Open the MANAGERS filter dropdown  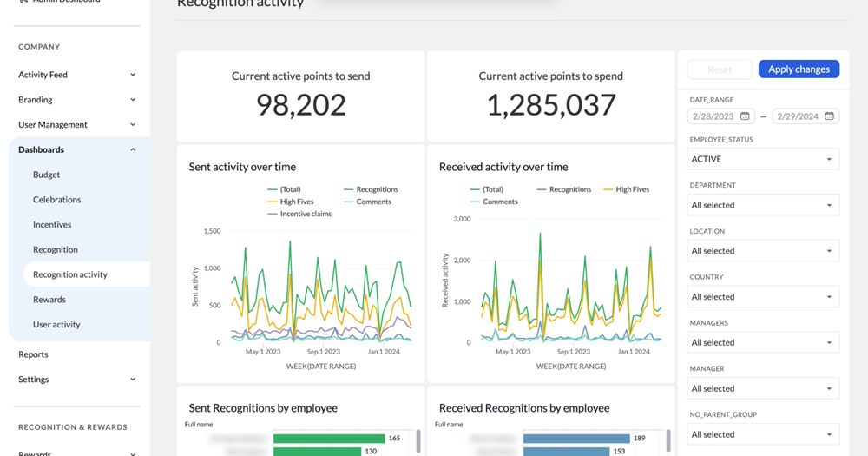tap(763, 342)
